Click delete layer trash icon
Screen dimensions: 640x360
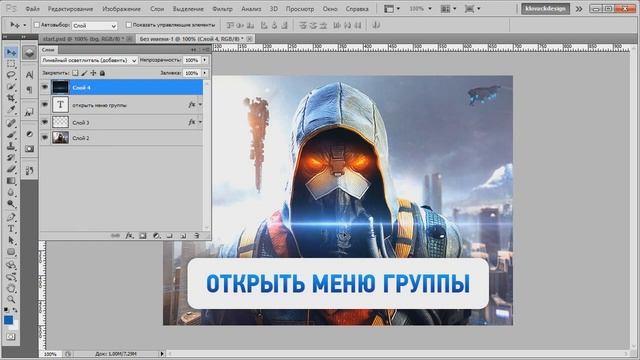point(197,236)
